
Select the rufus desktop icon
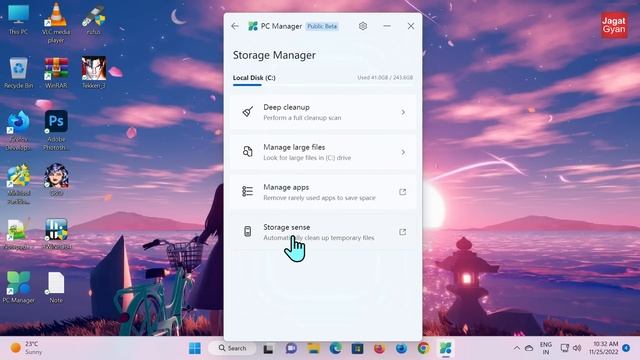(x=93, y=20)
